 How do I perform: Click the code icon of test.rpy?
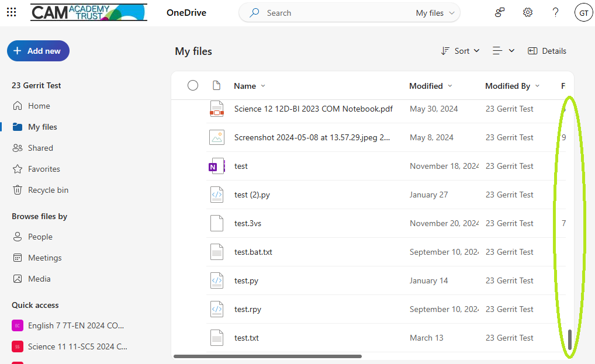(x=217, y=309)
